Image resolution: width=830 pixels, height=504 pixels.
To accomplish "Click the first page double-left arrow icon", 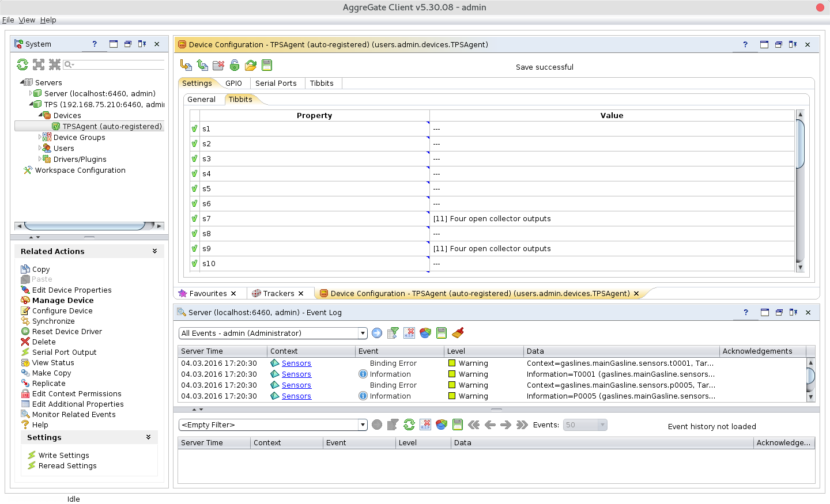I will click(x=474, y=425).
